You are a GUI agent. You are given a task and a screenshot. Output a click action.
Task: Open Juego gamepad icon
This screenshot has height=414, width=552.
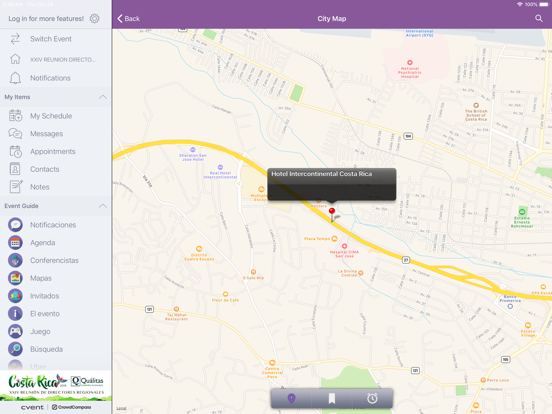click(x=15, y=331)
